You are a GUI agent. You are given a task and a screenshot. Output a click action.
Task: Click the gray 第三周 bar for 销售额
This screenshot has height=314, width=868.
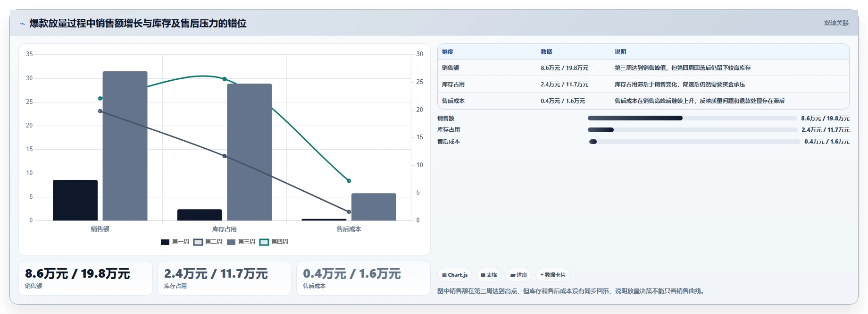[125, 146]
